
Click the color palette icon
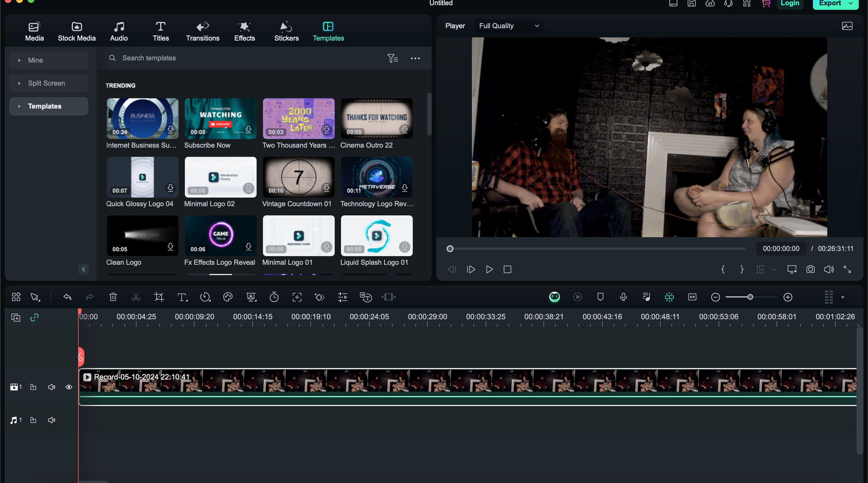pyautogui.click(x=228, y=297)
